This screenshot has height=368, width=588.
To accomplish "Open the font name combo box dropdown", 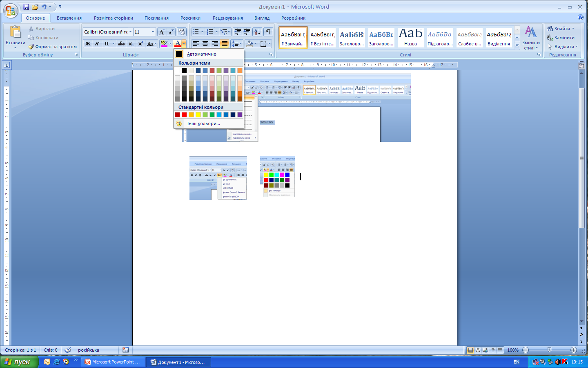I will 130,32.
